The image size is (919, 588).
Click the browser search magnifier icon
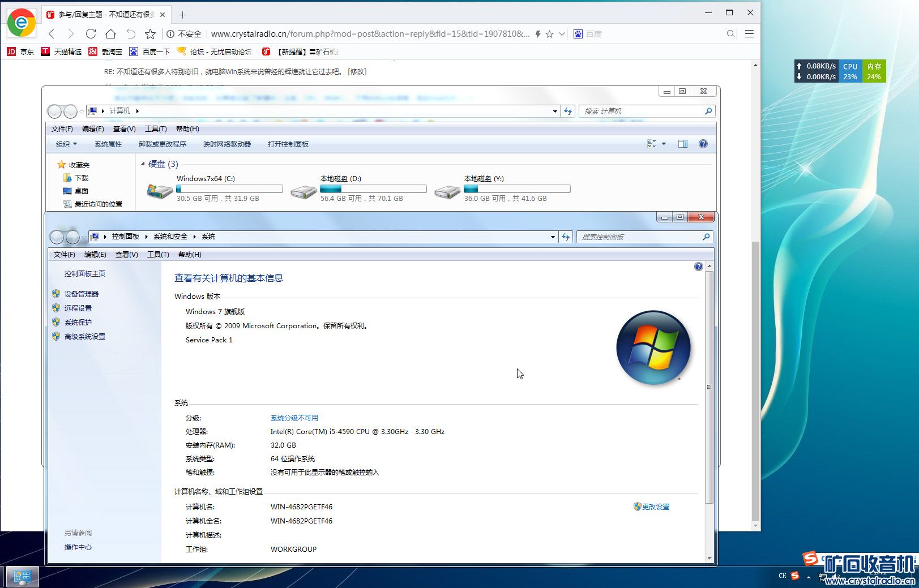731,34
